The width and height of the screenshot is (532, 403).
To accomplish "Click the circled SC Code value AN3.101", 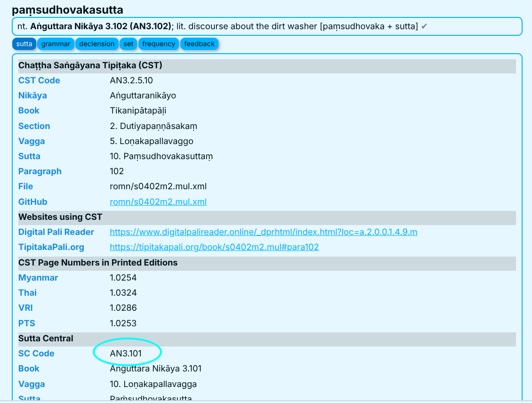I will [x=126, y=354].
